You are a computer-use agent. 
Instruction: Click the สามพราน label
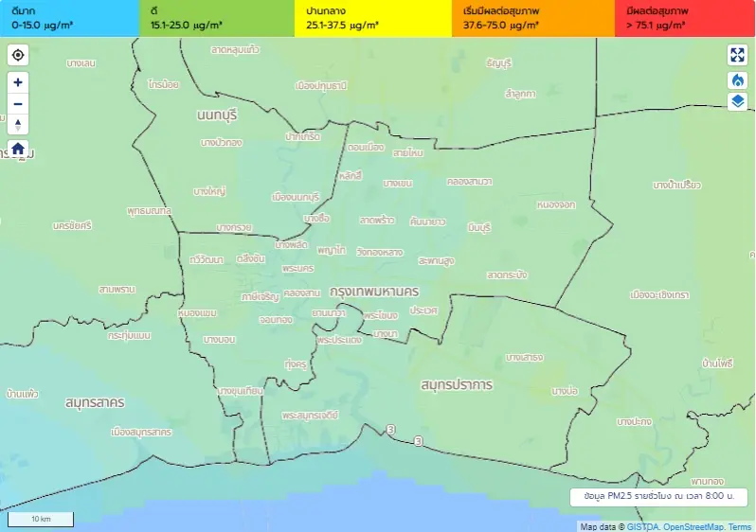point(117,289)
